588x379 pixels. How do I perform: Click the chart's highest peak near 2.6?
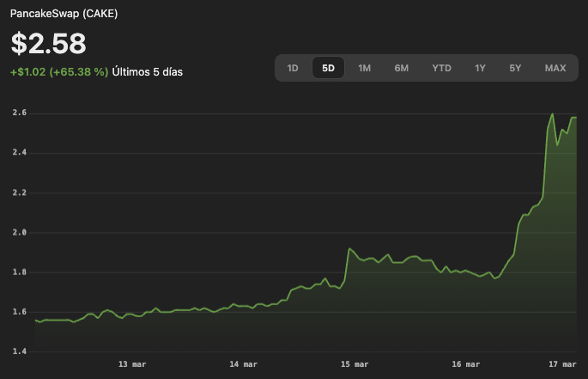point(552,114)
